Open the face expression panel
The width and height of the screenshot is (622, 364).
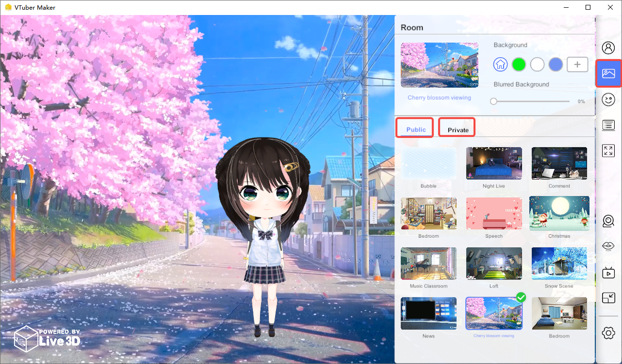click(608, 99)
